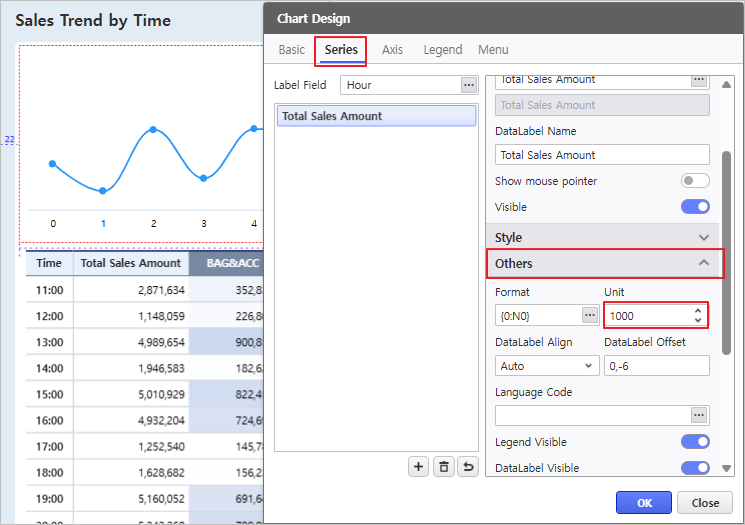Open the Legend tab
The width and height of the screenshot is (745, 525).
[442, 50]
